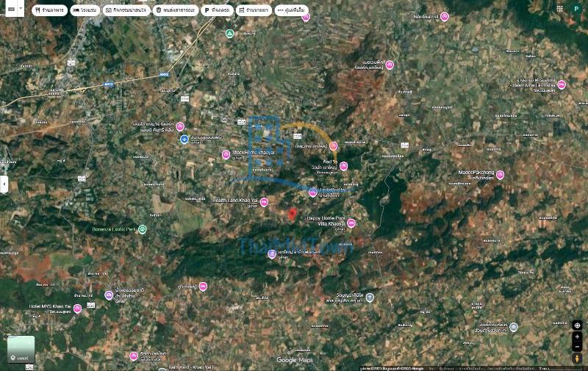The image size is (588, 371).
Task: Zoom out with the minus button
Action: point(577,347)
